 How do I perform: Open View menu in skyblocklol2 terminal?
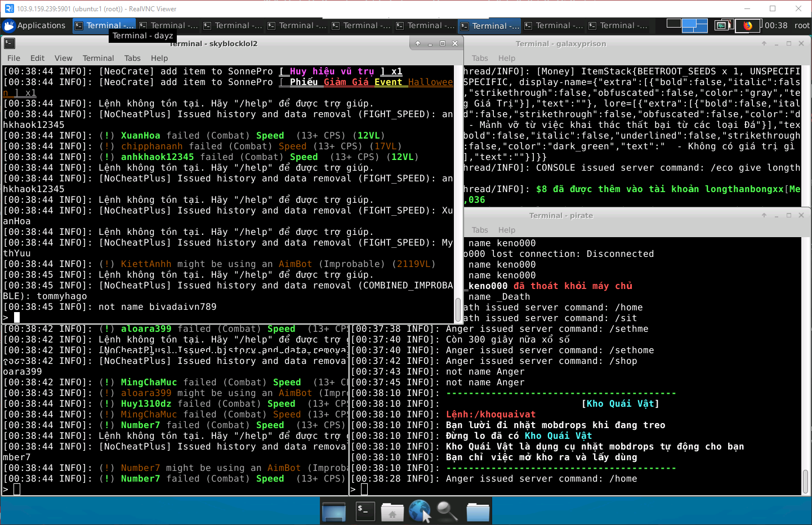[63, 58]
